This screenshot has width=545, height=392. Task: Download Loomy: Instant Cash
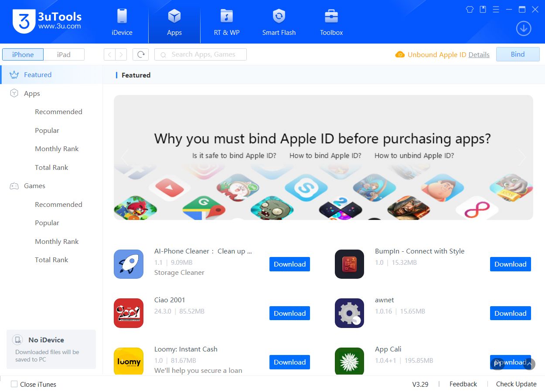pyautogui.click(x=290, y=362)
